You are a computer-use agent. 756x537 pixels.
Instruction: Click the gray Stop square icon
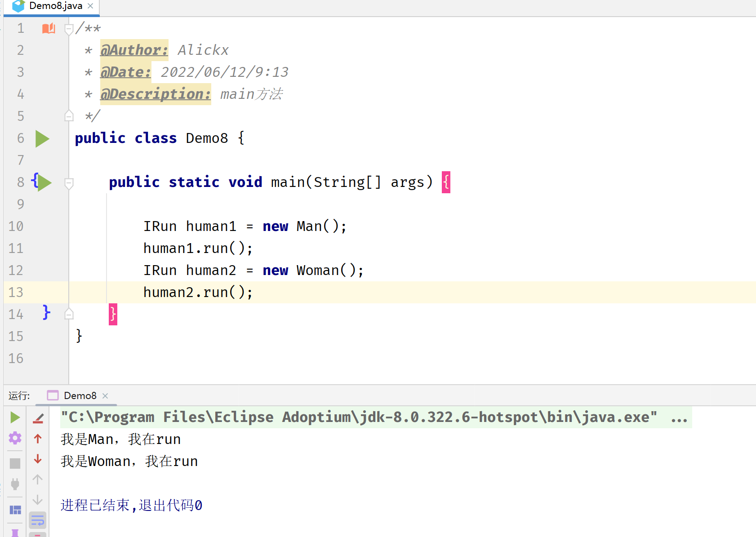[x=15, y=463]
